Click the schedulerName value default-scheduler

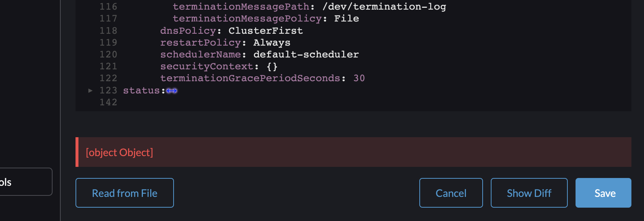pyautogui.click(x=306, y=54)
